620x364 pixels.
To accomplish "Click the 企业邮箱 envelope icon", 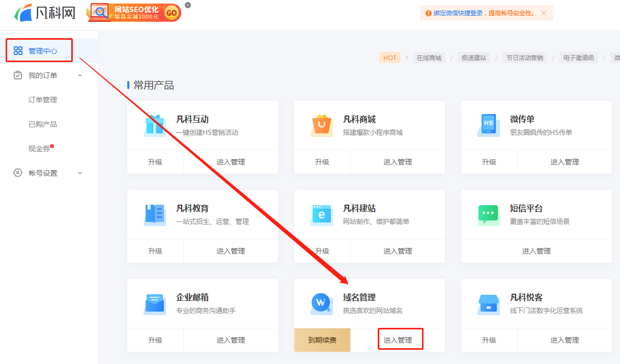I will (x=155, y=303).
